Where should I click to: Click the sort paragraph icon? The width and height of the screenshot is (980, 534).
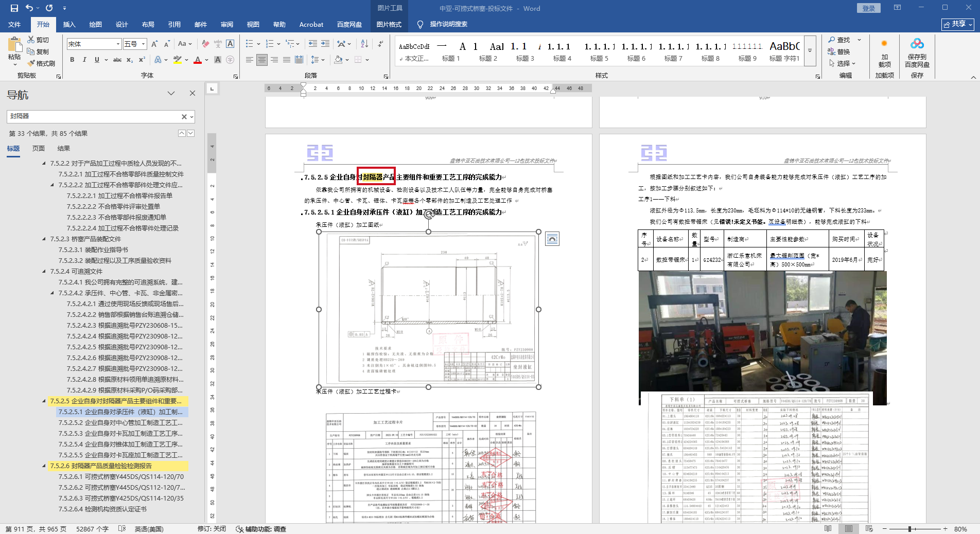[x=364, y=44]
